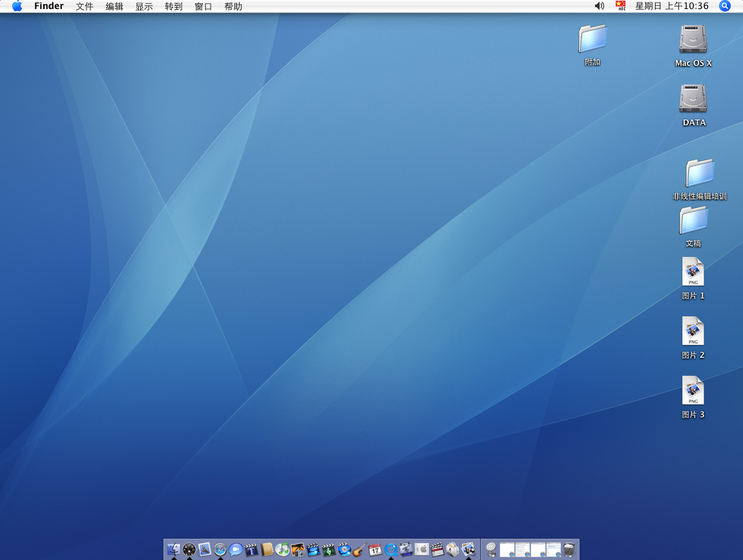Open the 帮助 menu
This screenshot has height=560, width=743.
233,6
